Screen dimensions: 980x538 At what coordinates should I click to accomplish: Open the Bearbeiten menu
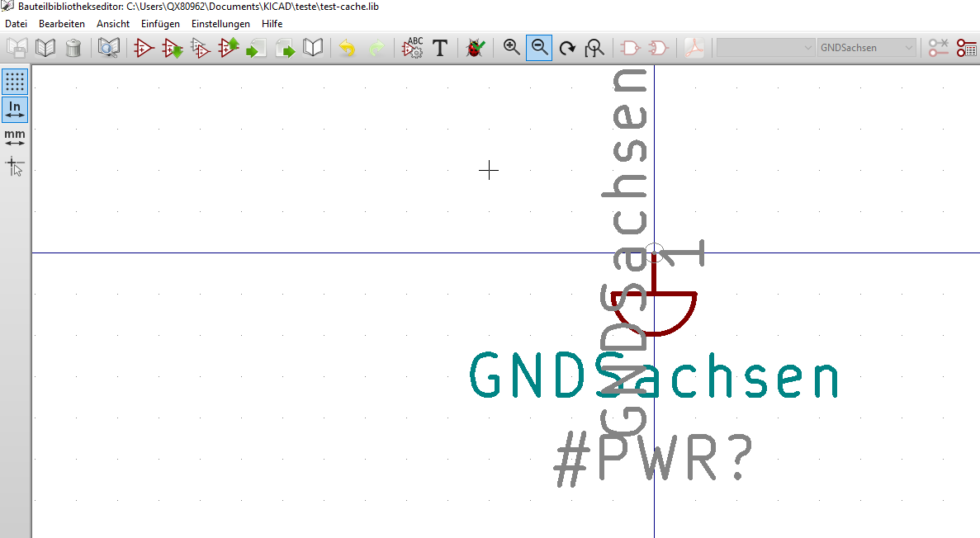click(x=62, y=24)
